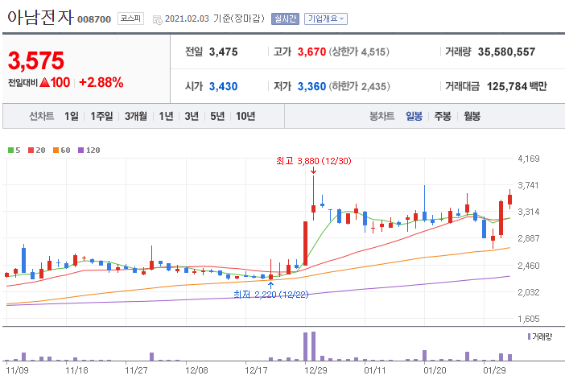Screen dimensions: 565x392
Task: Click the stock name 아남전자
Action: tap(40, 17)
